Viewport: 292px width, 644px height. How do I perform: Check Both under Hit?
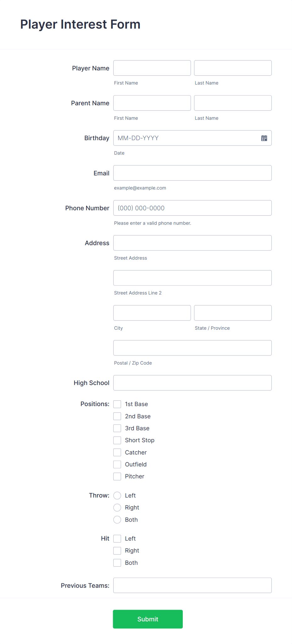pyautogui.click(x=117, y=563)
